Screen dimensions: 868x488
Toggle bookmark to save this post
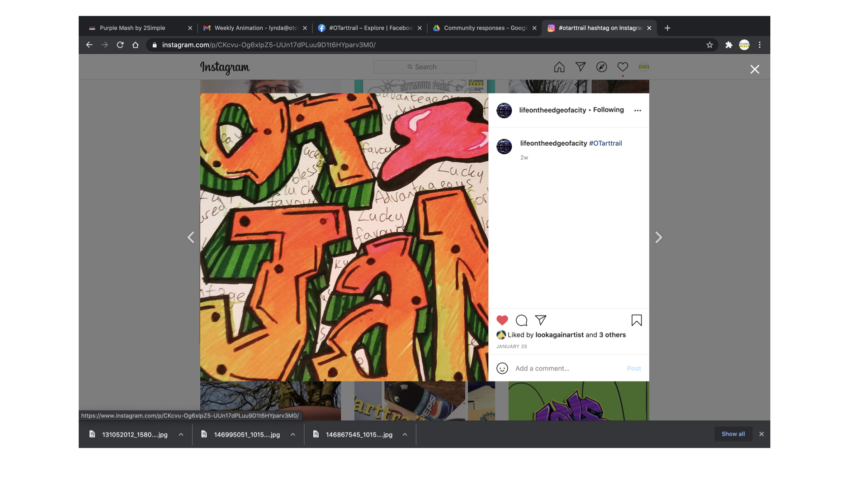[x=637, y=320]
